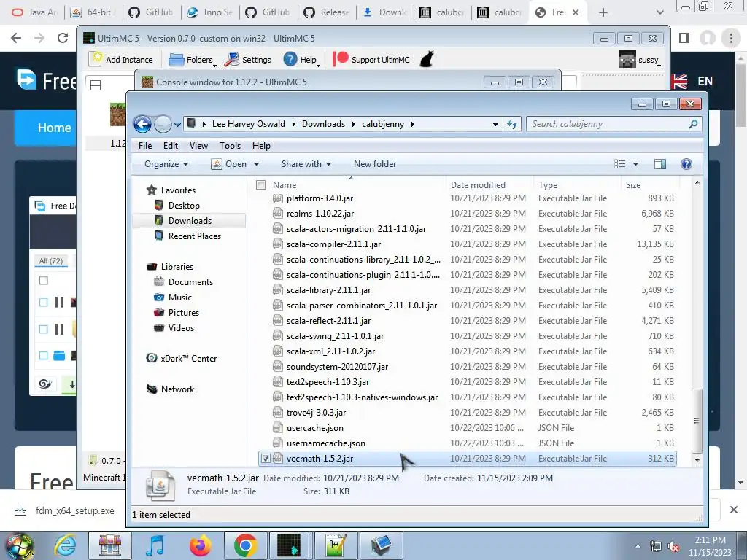Click the file list scroll up arrow
The height and width of the screenshot is (560, 747).
[x=697, y=183]
